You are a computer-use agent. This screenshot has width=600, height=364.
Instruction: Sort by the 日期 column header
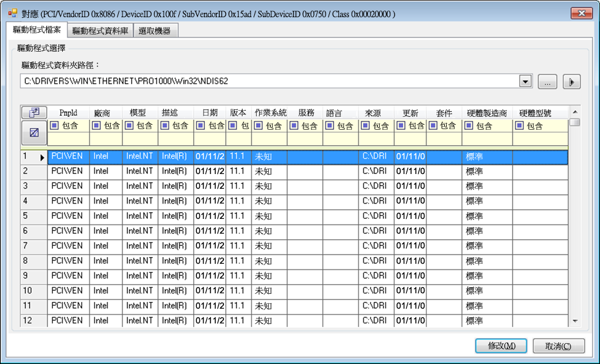209,113
